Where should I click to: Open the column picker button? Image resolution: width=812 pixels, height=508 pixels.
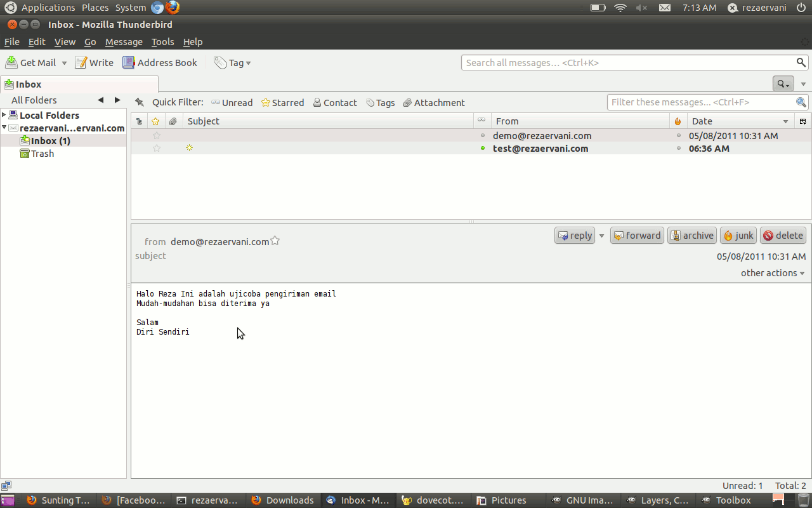click(x=802, y=121)
